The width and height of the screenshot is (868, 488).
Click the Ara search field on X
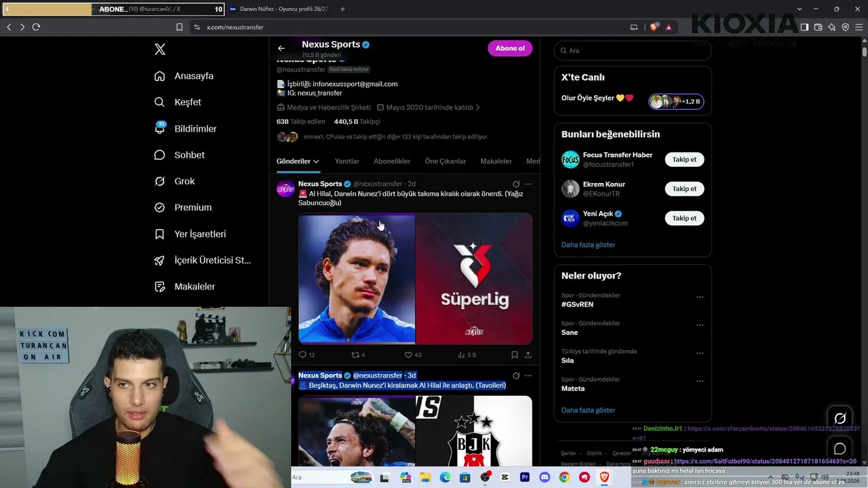coord(633,50)
